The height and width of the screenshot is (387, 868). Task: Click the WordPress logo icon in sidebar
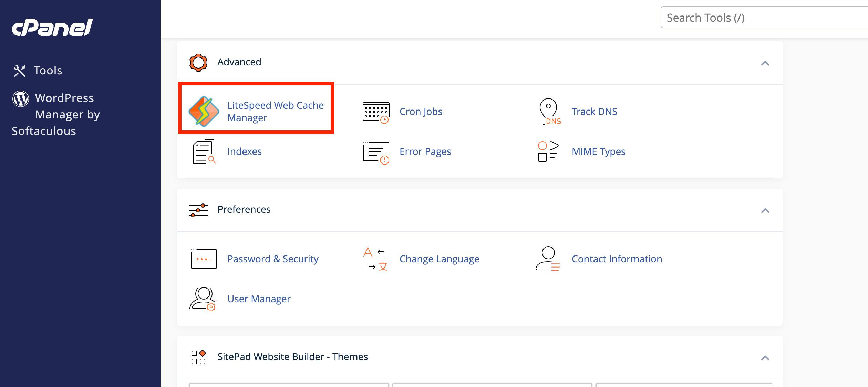point(21,99)
